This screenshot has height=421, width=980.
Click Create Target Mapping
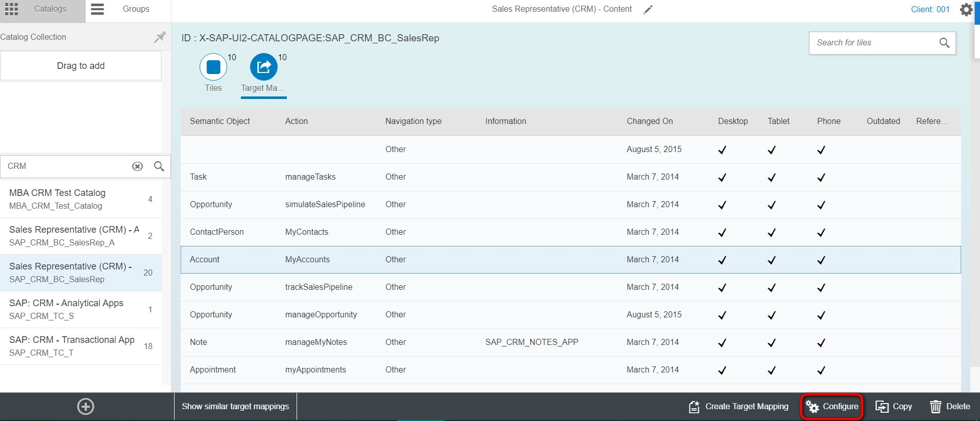click(739, 406)
